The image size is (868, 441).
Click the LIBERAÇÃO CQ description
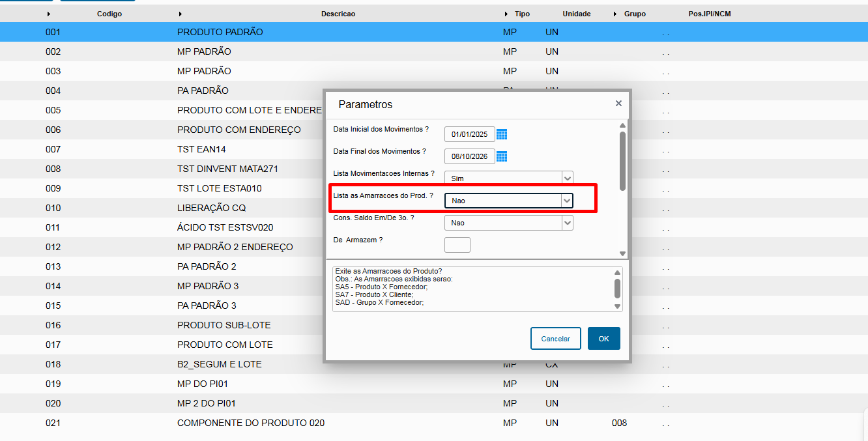click(210, 208)
